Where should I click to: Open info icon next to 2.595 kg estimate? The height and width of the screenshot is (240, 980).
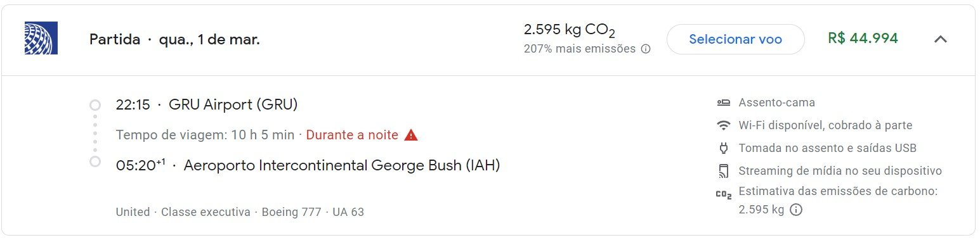point(796,210)
